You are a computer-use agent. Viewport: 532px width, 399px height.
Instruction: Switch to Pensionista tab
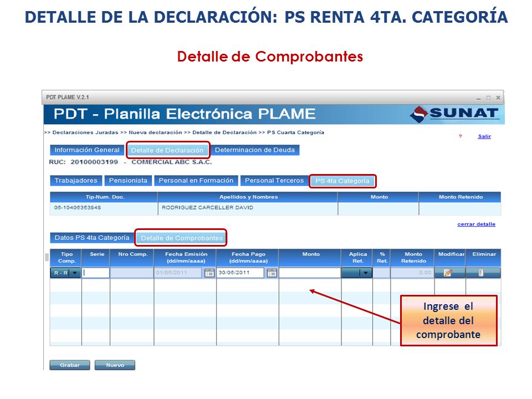click(128, 181)
